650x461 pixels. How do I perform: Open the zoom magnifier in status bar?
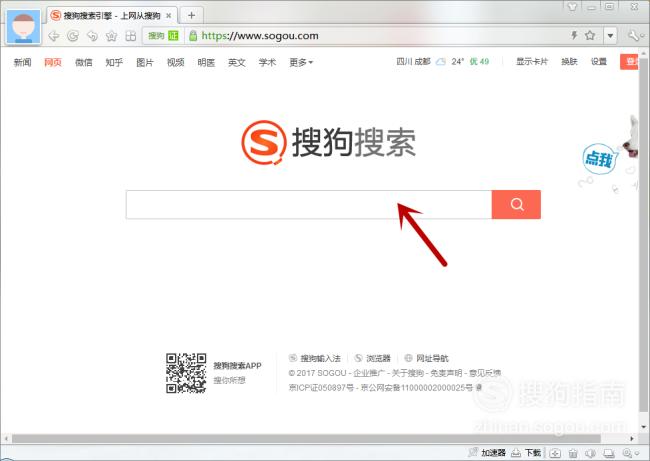pyautogui.click(x=629, y=453)
